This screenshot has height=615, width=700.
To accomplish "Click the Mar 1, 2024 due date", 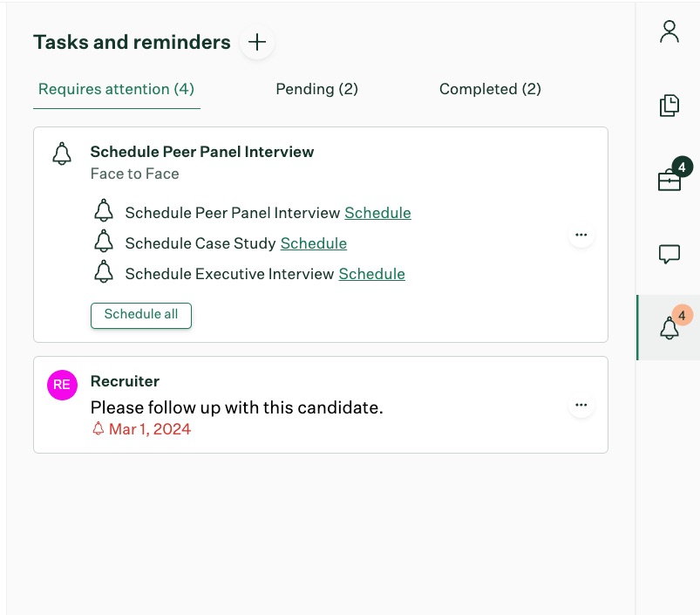I will pyautogui.click(x=149, y=429).
